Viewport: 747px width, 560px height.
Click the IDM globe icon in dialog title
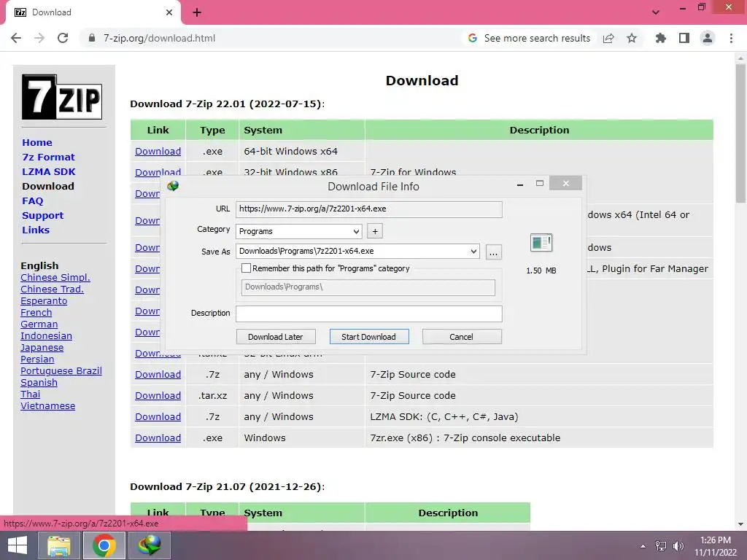pos(173,186)
